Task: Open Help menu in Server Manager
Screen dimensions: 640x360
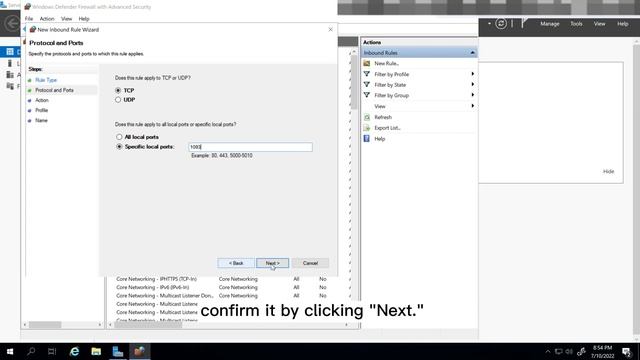Action: [622, 24]
